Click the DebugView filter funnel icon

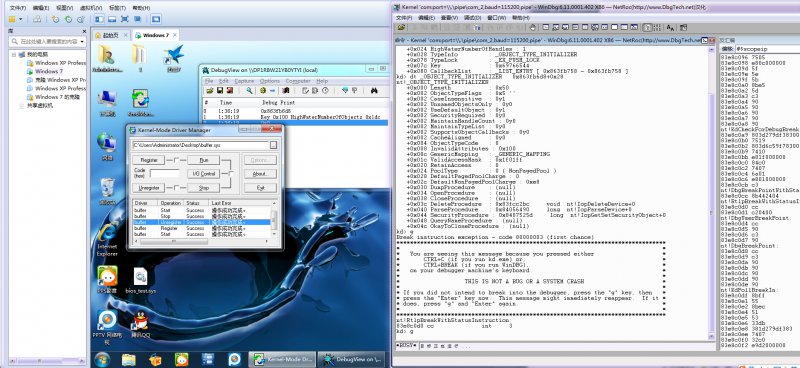click(x=345, y=90)
